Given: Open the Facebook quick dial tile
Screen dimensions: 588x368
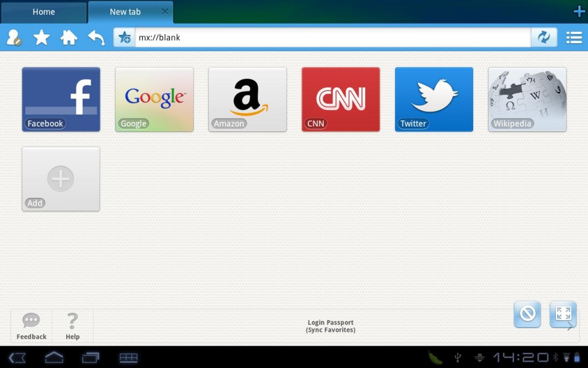Looking at the screenshot, I should (x=61, y=99).
